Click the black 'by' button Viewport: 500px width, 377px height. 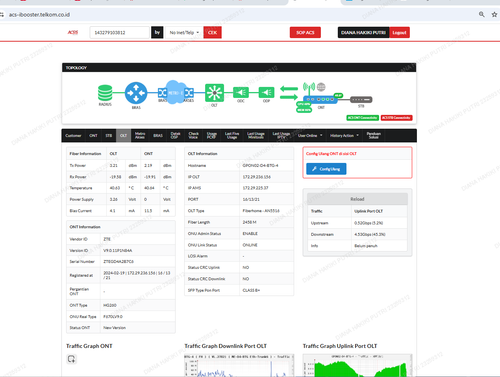(157, 33)
